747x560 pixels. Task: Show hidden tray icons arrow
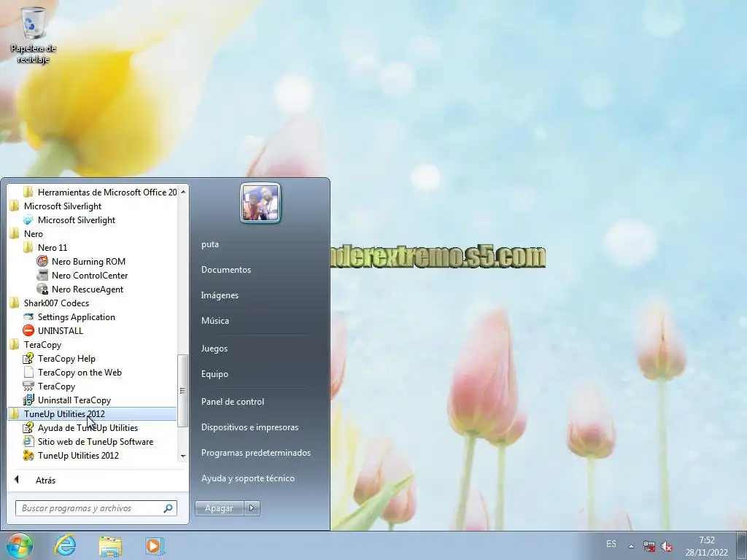point(631,546)
